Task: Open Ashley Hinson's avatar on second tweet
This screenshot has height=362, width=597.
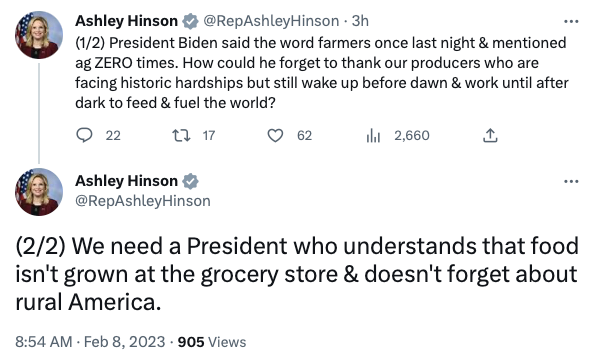Action: point(39,192)
